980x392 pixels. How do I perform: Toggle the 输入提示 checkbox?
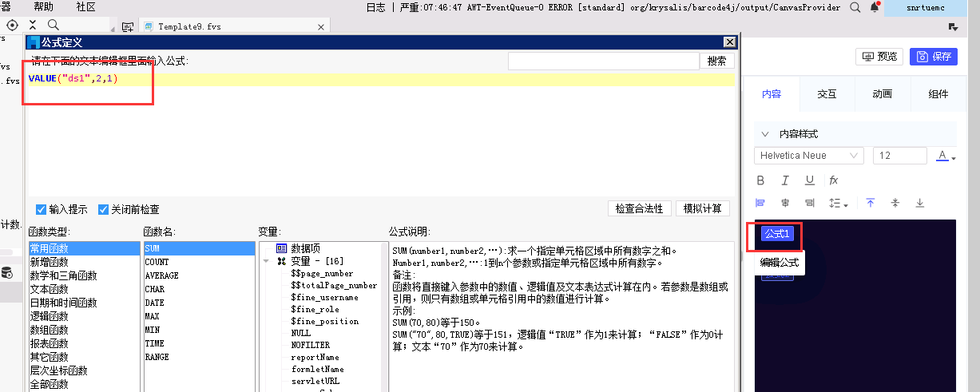(41, 209)
